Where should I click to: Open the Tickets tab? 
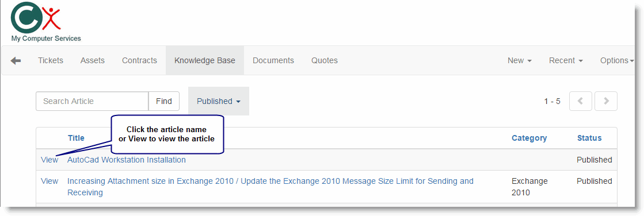(x=51, y=61)
